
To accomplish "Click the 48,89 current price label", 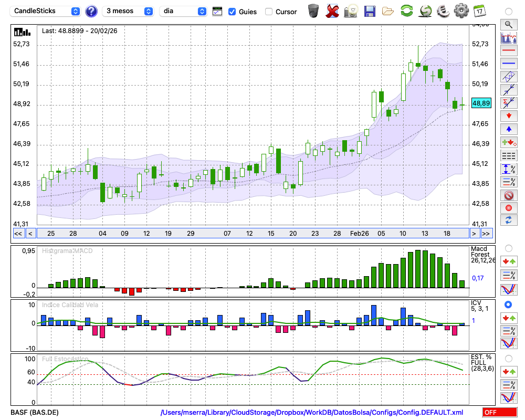I will pos(481,103).
